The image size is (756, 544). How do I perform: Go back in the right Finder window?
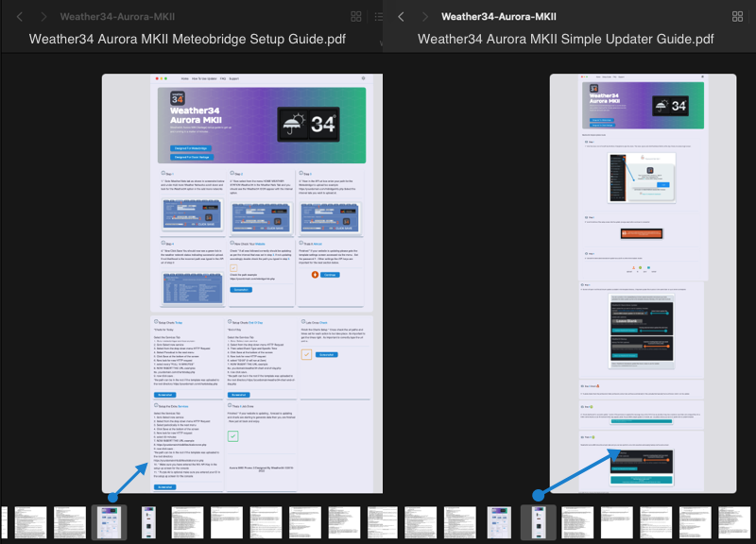click(401, 17)
